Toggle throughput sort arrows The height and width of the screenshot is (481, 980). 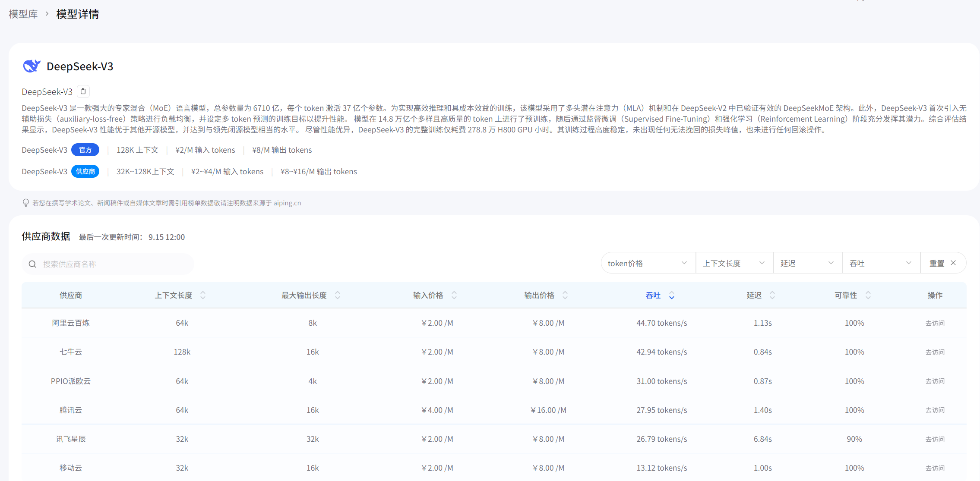point(672,295)
